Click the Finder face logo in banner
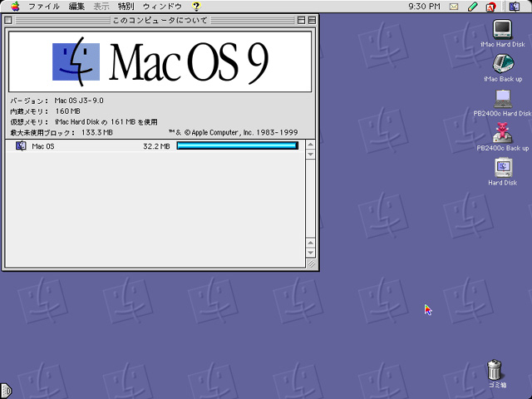 point(76,62)
